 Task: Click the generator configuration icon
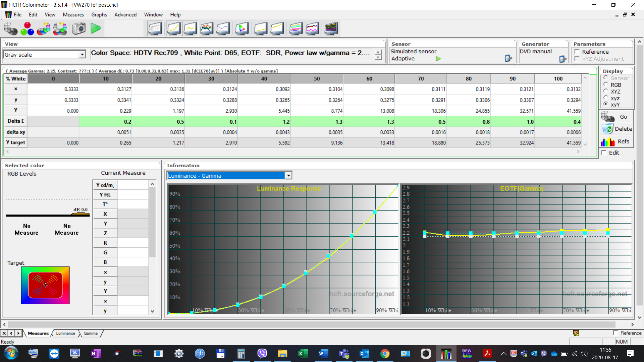pyautogui.click(x=562, y=59)
